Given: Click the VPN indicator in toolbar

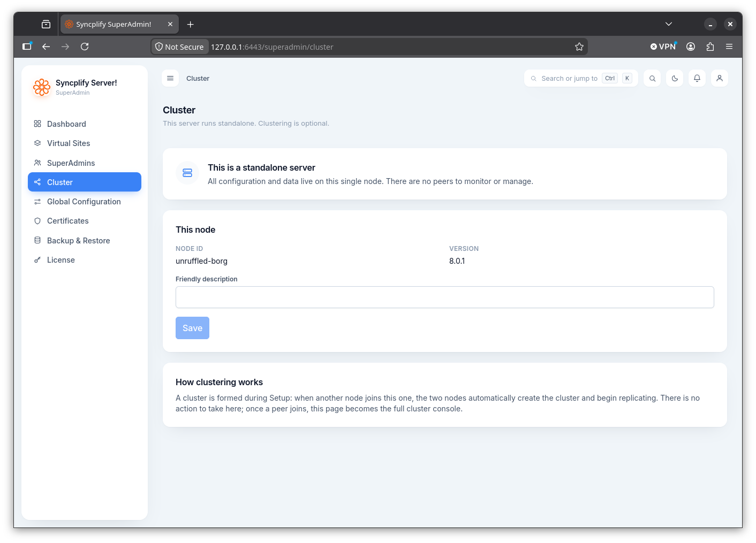Looking at the screenshot, I should [x=663, y=47].
